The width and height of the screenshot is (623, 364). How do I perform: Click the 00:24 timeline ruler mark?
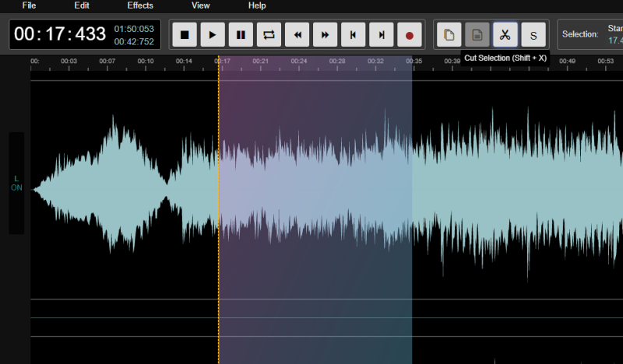299,61
